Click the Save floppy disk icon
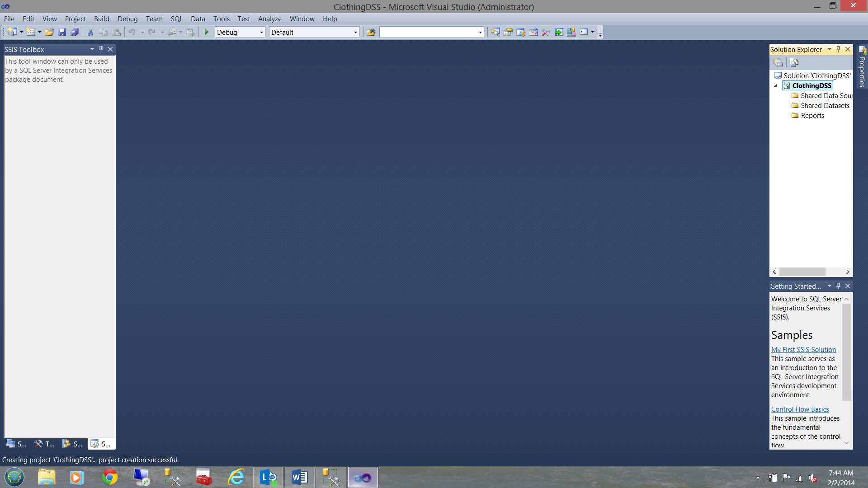 point(62,32)
